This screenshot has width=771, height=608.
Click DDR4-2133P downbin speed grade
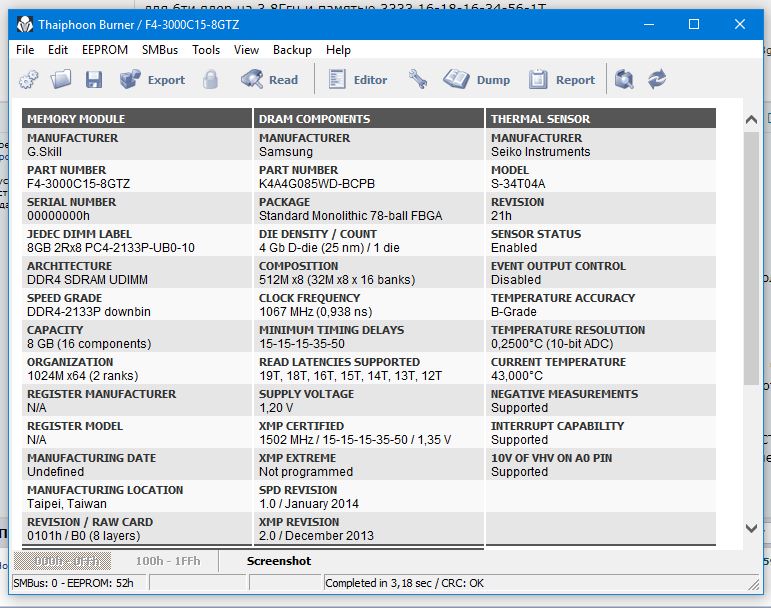(x=89, y=312)
